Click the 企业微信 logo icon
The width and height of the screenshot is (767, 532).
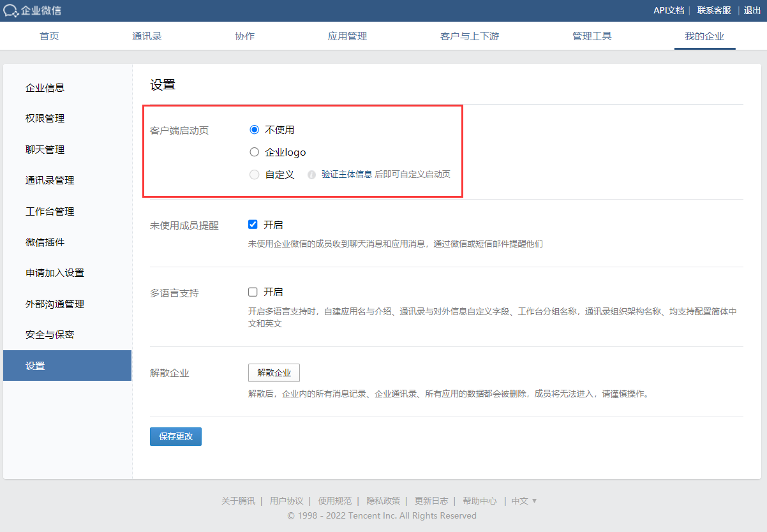(x=11, y=11)
